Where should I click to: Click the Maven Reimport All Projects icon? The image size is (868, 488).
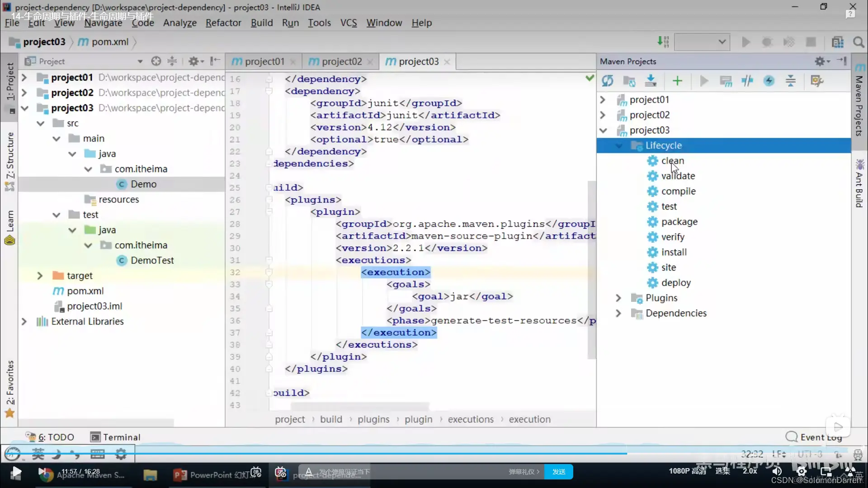(x=607, y=81)
